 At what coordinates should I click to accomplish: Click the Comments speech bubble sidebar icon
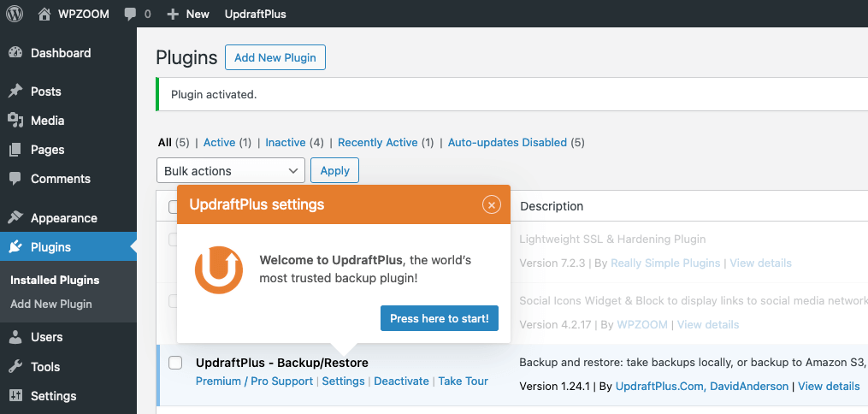15,179
